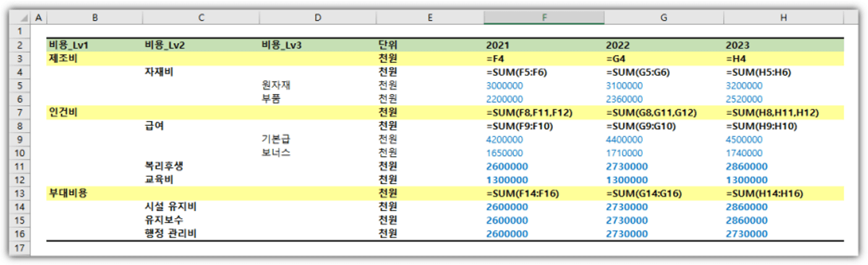Select the 복리후생 cell
This screenshot has width=868, height=265.
[x=202, y=166]
